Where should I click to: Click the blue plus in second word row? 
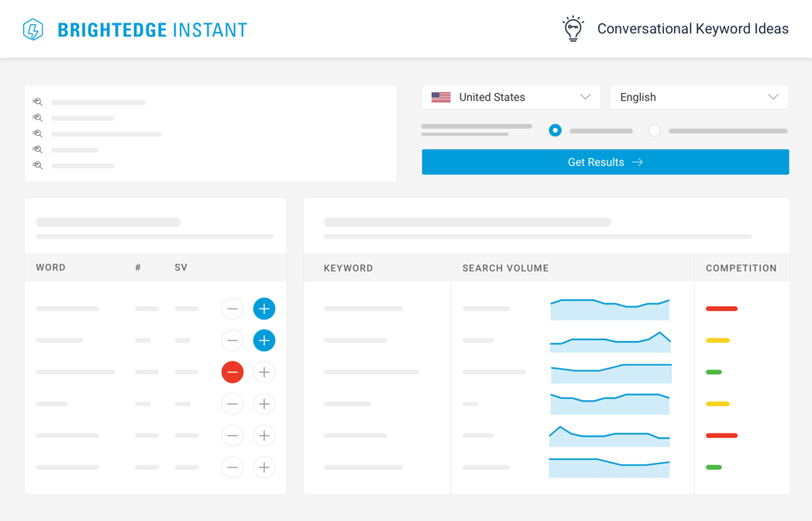(x=264, y=340)
